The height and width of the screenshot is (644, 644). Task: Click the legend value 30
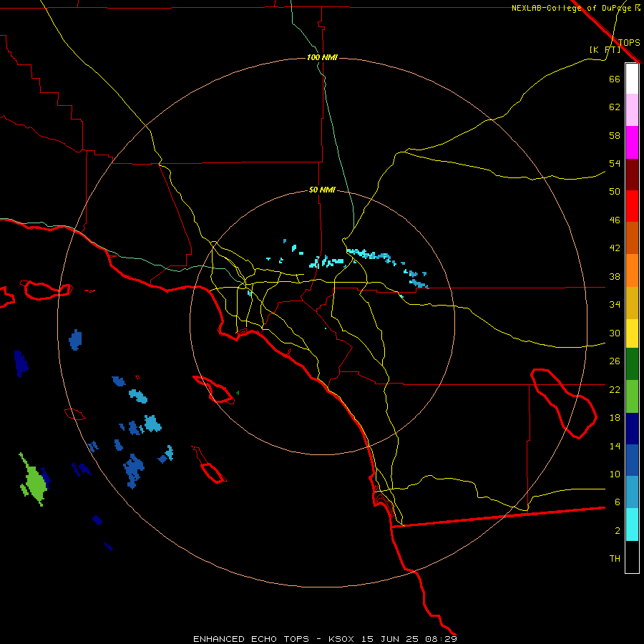click(x=615, y=333)
